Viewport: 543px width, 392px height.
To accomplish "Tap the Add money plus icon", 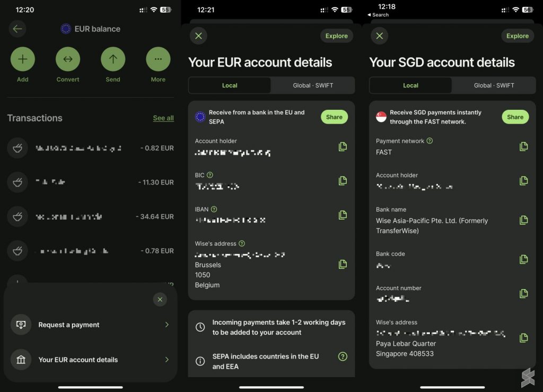I will pos(23,59).
